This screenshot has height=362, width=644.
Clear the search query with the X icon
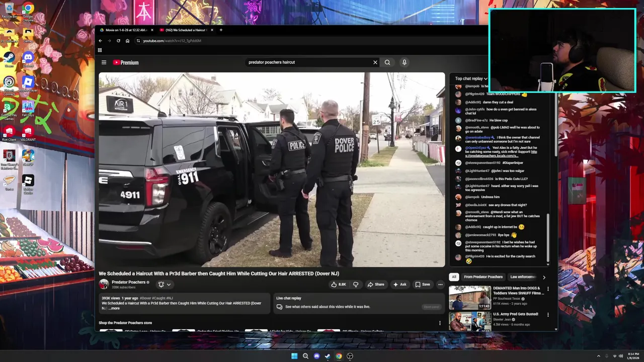375,62
